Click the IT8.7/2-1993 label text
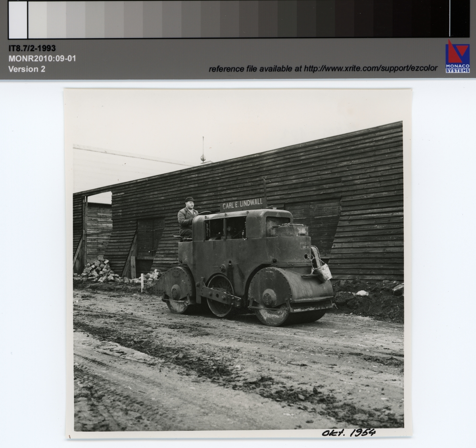The image size is (476, 448). point(32,49)
